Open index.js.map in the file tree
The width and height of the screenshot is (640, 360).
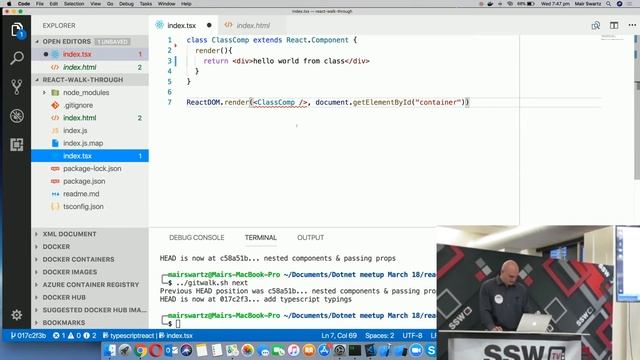pyautogui.click(x=90, y=143)
